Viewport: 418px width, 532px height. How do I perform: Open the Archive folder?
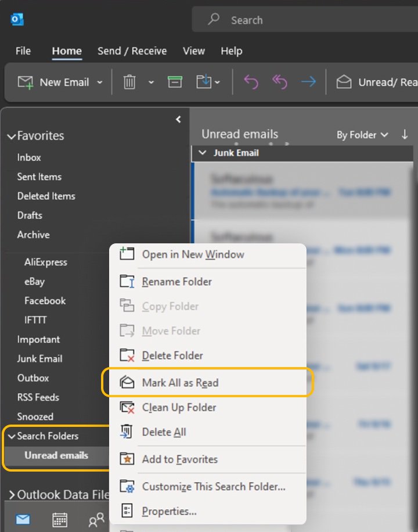tap(33, 235)
